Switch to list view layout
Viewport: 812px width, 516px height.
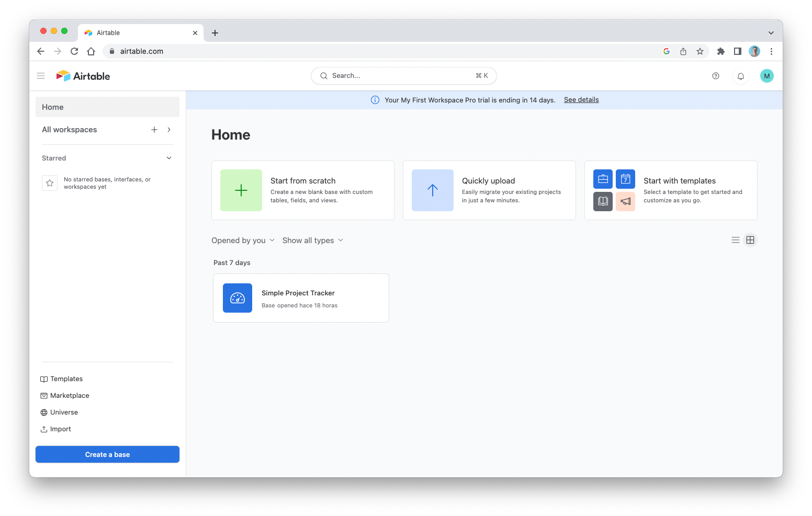coord(735,239)
